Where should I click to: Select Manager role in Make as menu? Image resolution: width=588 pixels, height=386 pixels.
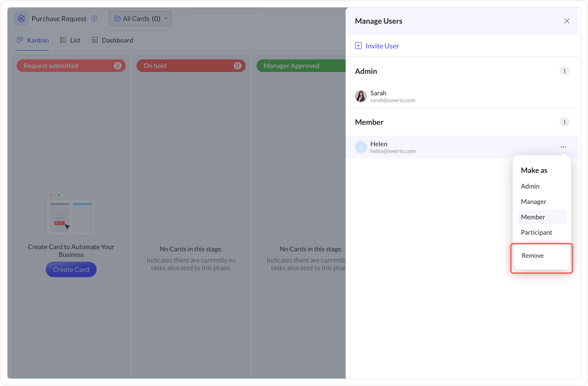pos(533,202)
